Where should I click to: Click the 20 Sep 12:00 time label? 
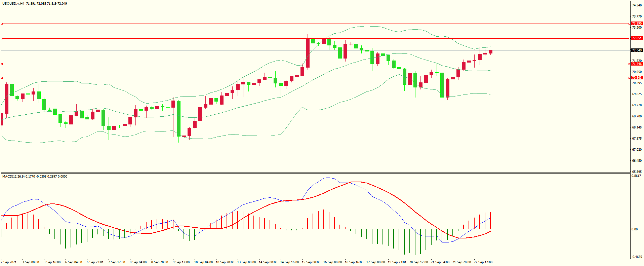(418, 262)
